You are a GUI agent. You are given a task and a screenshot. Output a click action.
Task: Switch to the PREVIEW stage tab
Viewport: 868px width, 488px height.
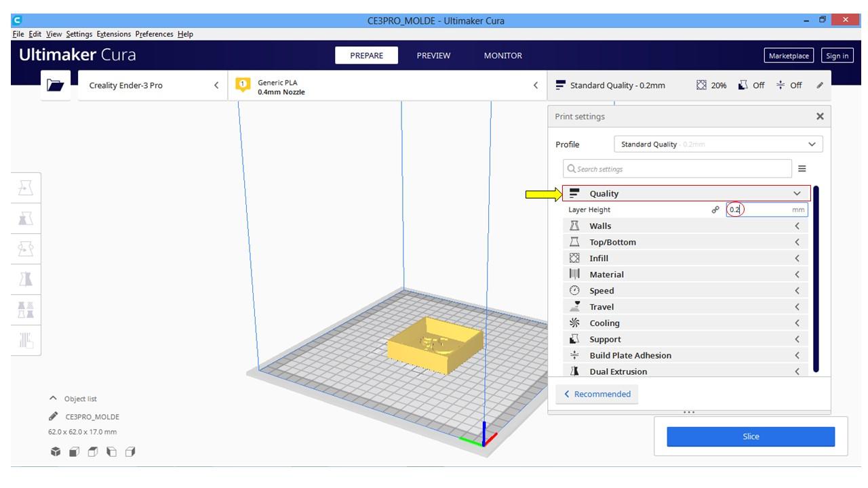(x=433, y=56)
